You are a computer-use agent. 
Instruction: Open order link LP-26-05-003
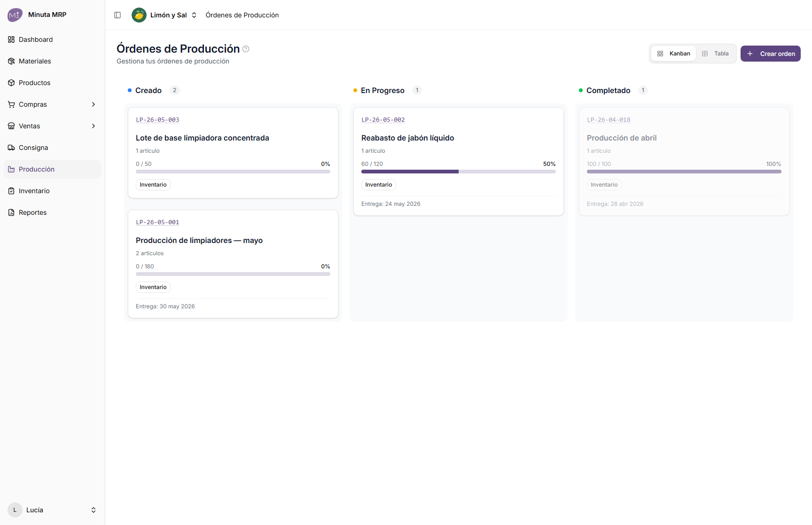click(157, 120)
